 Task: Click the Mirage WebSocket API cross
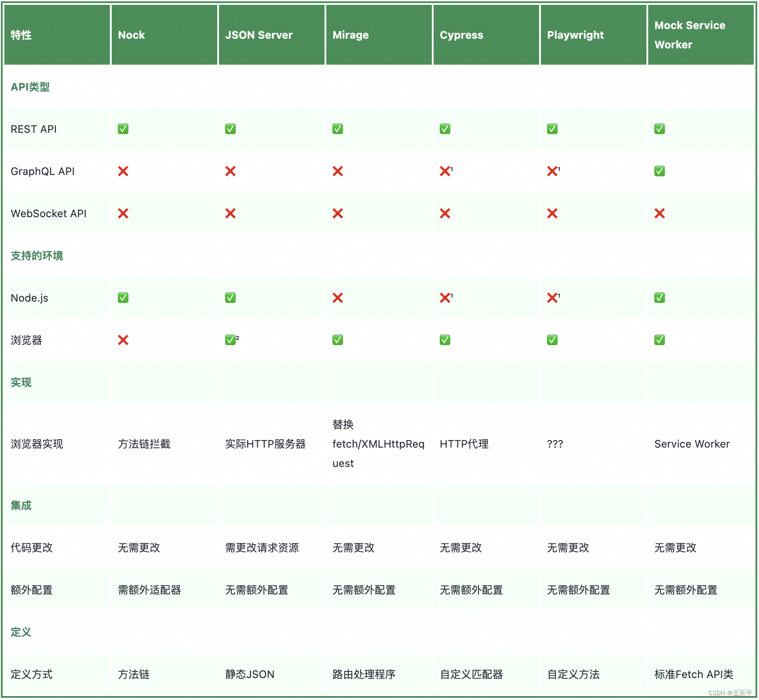[x=338, y=213]
